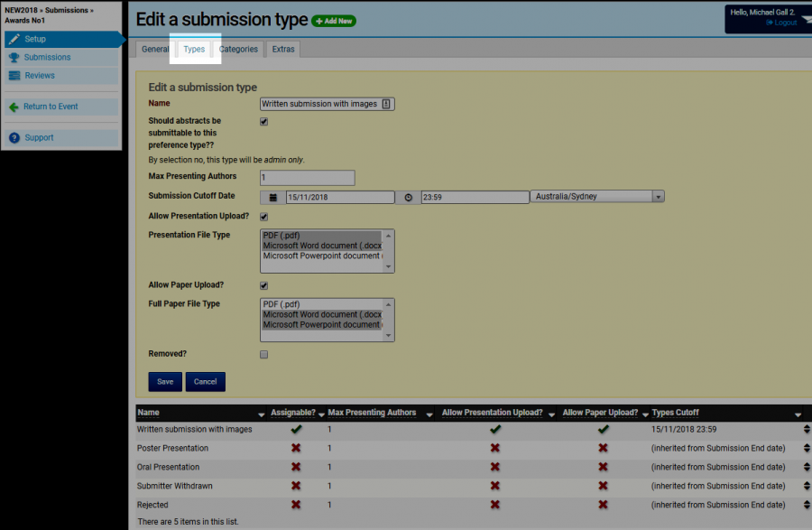Click the Logout icon near the user greeting
The height and width of the screenshot is (530, 812).
coord(770,23)
